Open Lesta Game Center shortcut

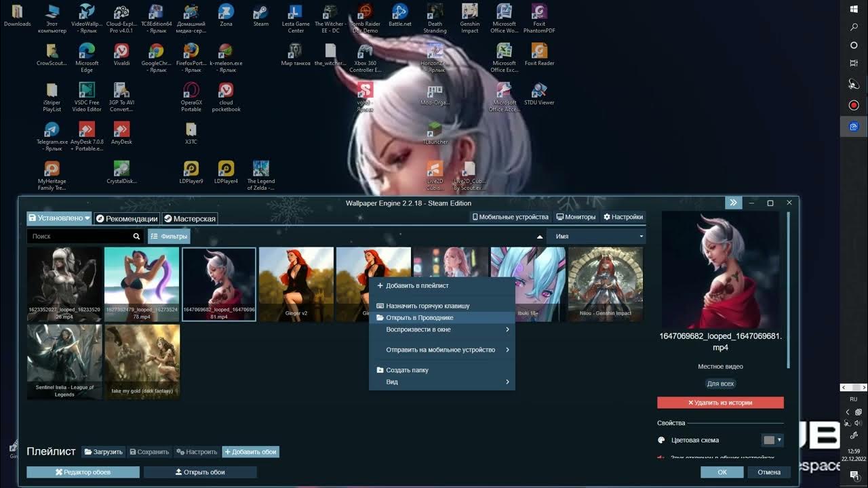tap(296, 18)
